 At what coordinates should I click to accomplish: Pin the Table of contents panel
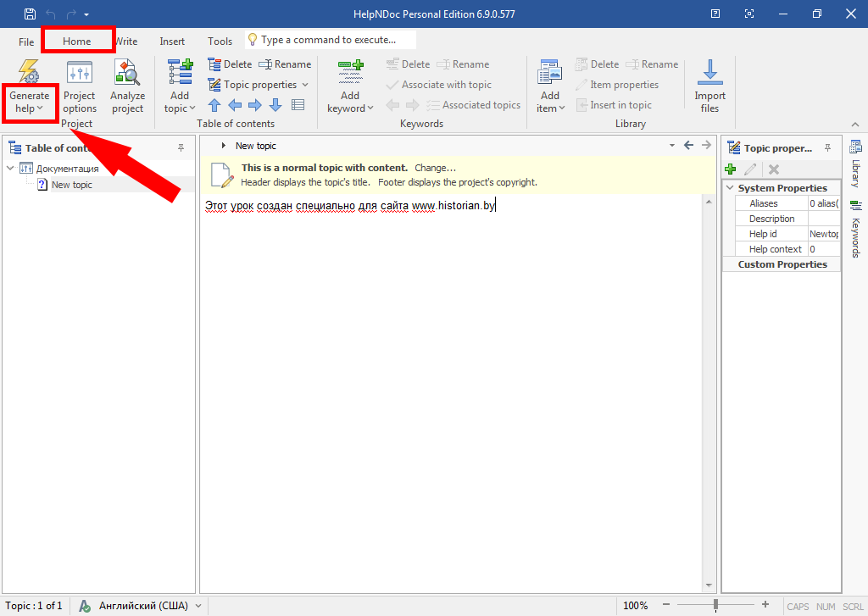pyautogui.click(x=181, y=148)
